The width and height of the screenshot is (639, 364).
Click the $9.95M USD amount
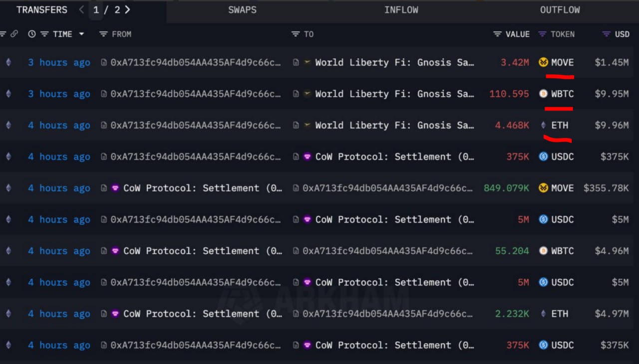(612, 94)
